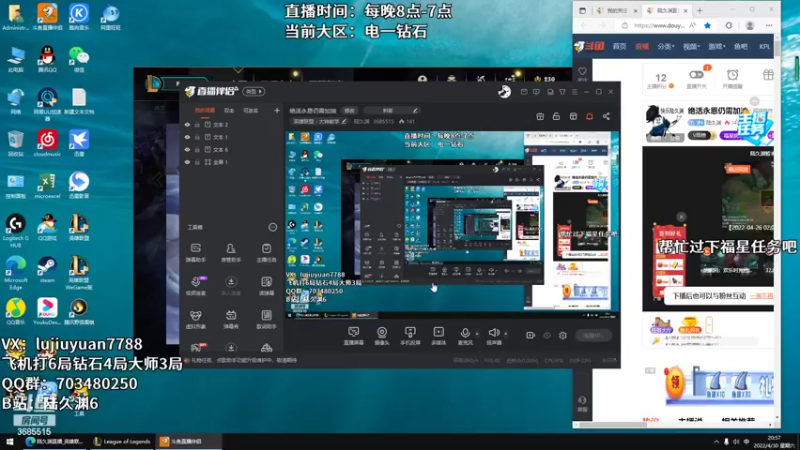Click the record video icon in bottom bar
Screen dimensions: 800x450
[531, 335]
